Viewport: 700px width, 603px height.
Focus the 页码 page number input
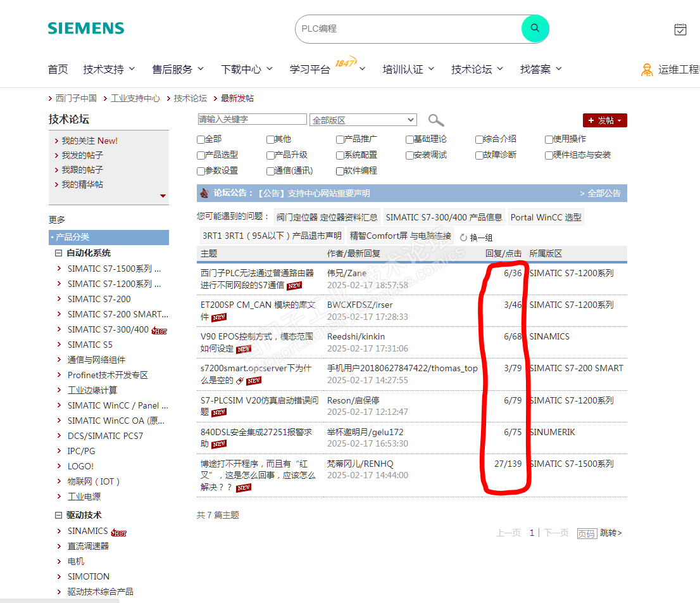tap(587, 533)
